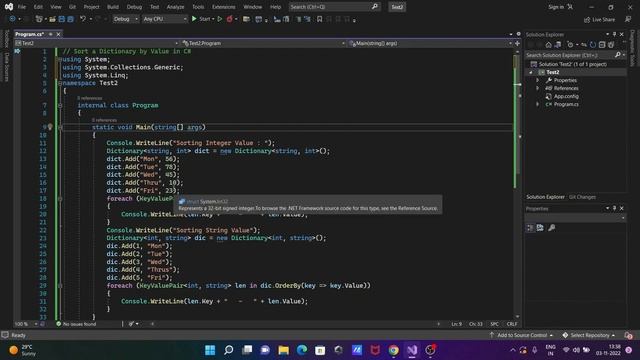Open Google Chrome from the taskbar

(x=393, y=350)
